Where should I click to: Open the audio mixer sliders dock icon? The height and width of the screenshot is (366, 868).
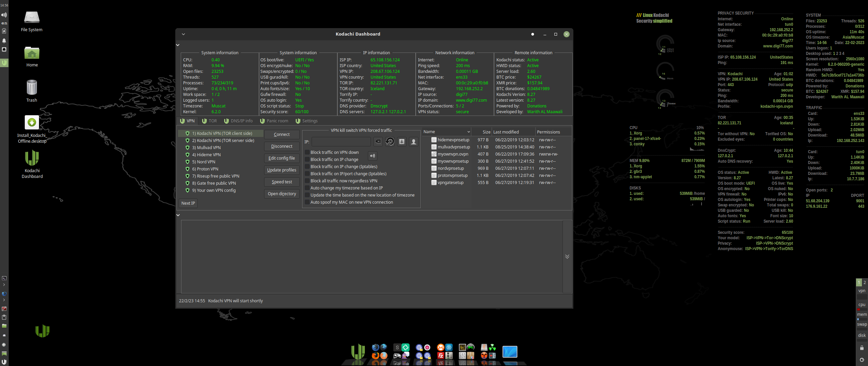click(x=462, y=356)
